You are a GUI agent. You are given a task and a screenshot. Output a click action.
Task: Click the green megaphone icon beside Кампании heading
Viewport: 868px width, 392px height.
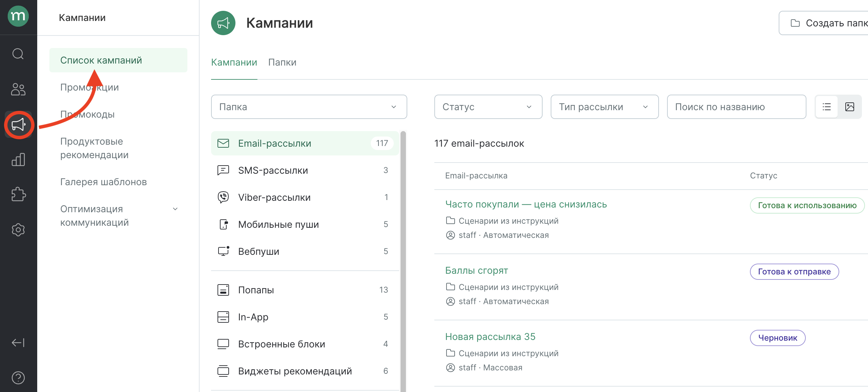click(x=223, y=23)
